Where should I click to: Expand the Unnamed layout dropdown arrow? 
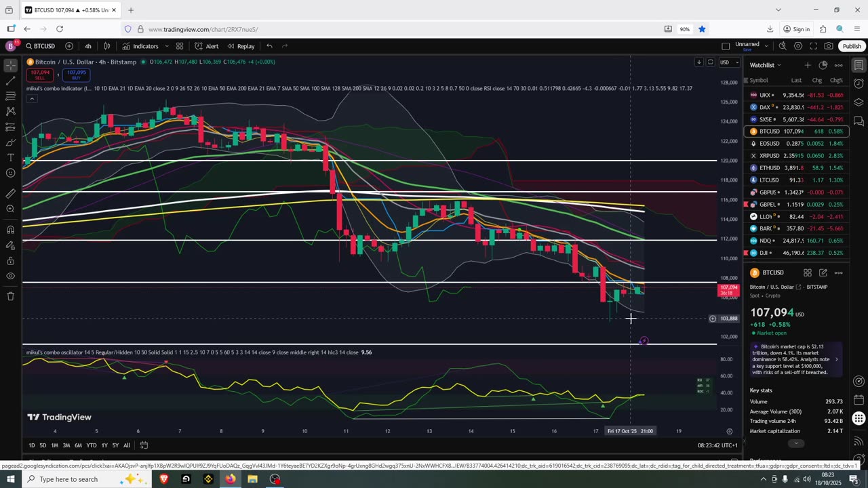tap(766, 46)
